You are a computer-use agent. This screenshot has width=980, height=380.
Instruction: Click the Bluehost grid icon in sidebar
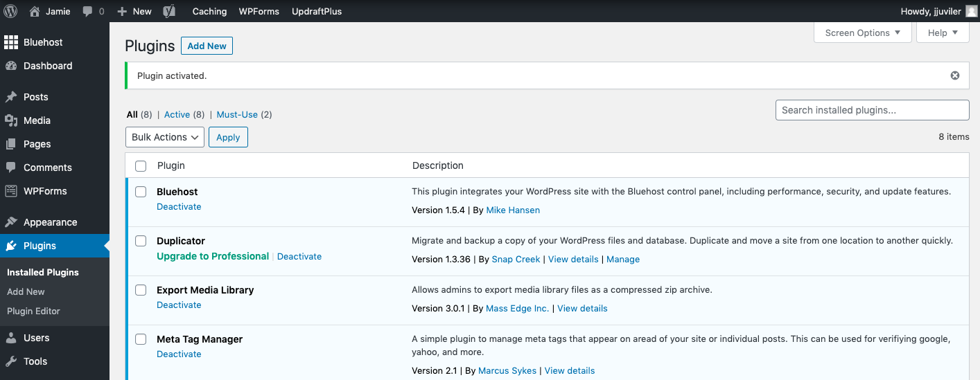click(11, 42)
